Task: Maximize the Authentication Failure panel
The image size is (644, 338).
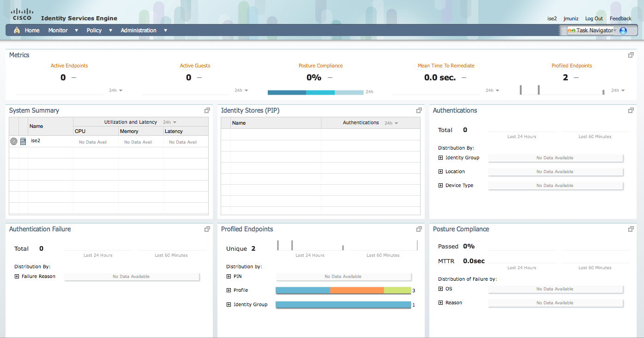Action: (207, 229)
